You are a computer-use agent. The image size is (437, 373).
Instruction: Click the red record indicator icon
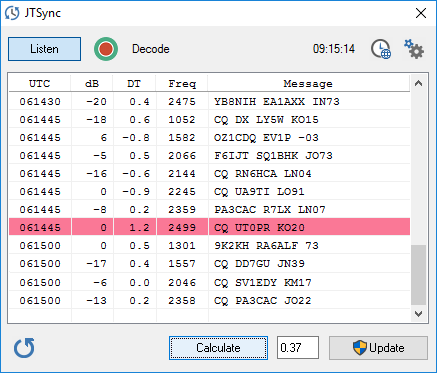click(x=106, y=49)
